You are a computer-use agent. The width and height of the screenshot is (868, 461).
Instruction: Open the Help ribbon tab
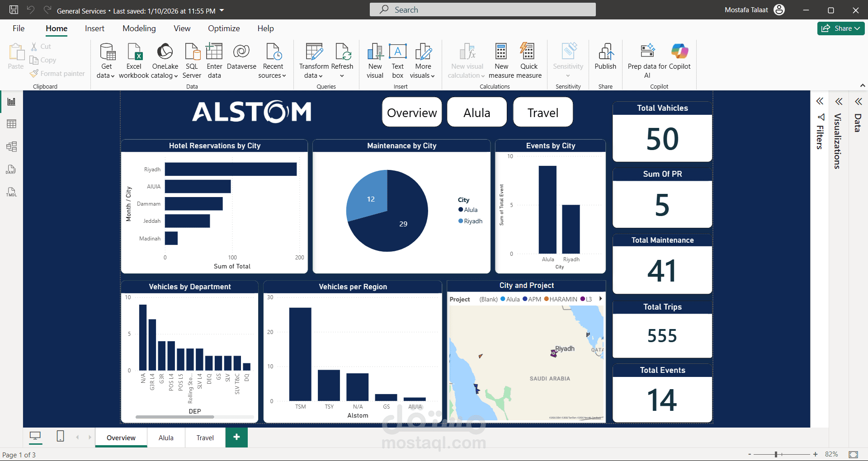[266, 28]
